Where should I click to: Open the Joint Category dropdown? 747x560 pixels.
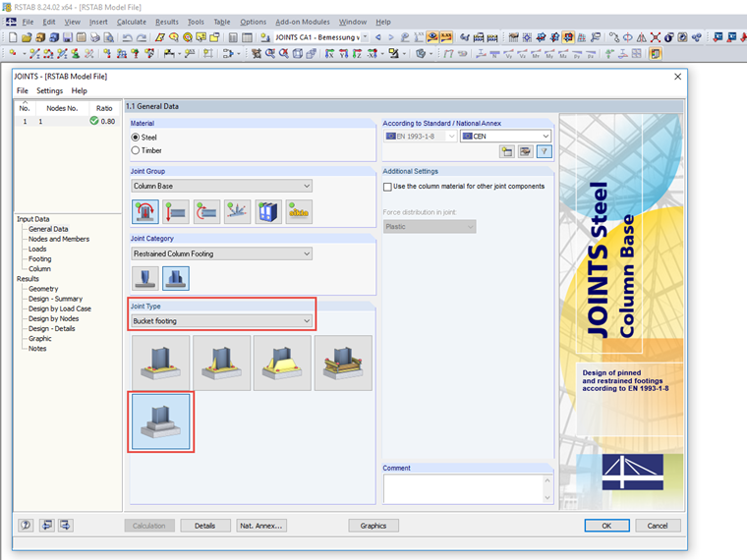point(222,253)
